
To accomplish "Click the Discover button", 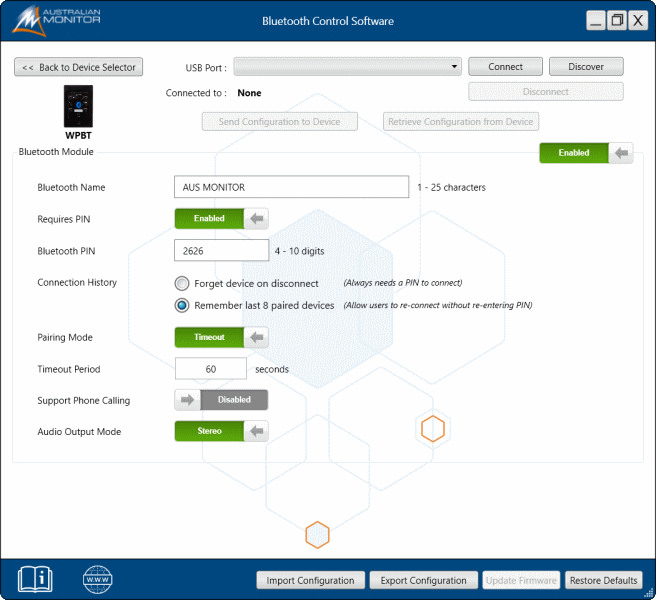I will (x=586, y=67).
